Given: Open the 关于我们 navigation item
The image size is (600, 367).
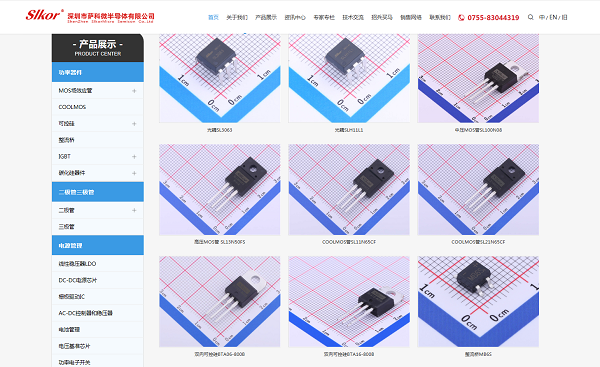Looking at the screenshot, I should (237, 17).
